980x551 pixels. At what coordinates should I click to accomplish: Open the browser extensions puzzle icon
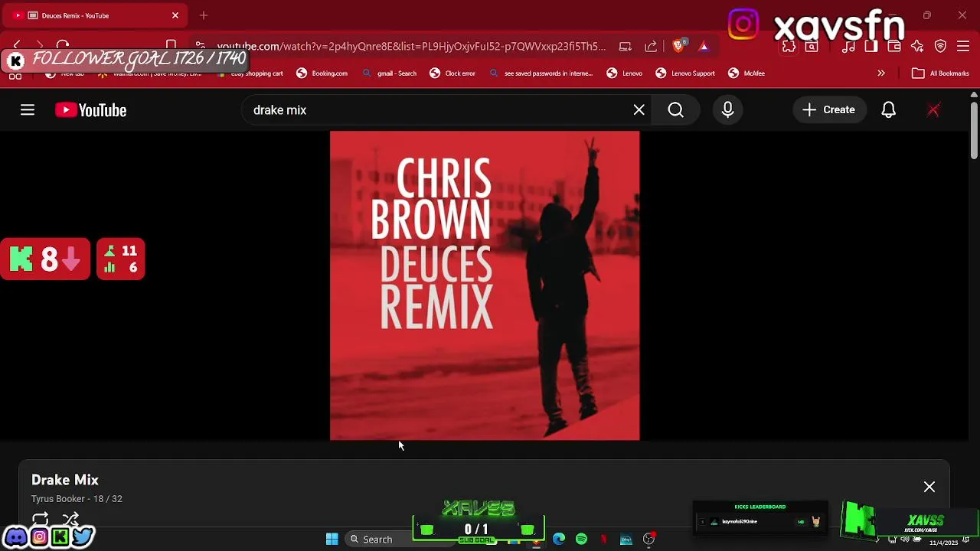point(789,47)
